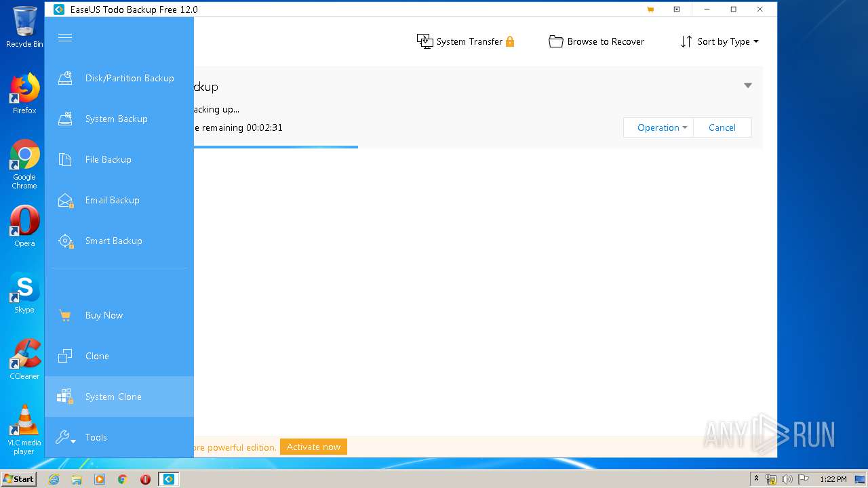Viewport: 868px width, 488px height.
Task: Click the Action Center flag tray icon
Action: coord(804,479)
